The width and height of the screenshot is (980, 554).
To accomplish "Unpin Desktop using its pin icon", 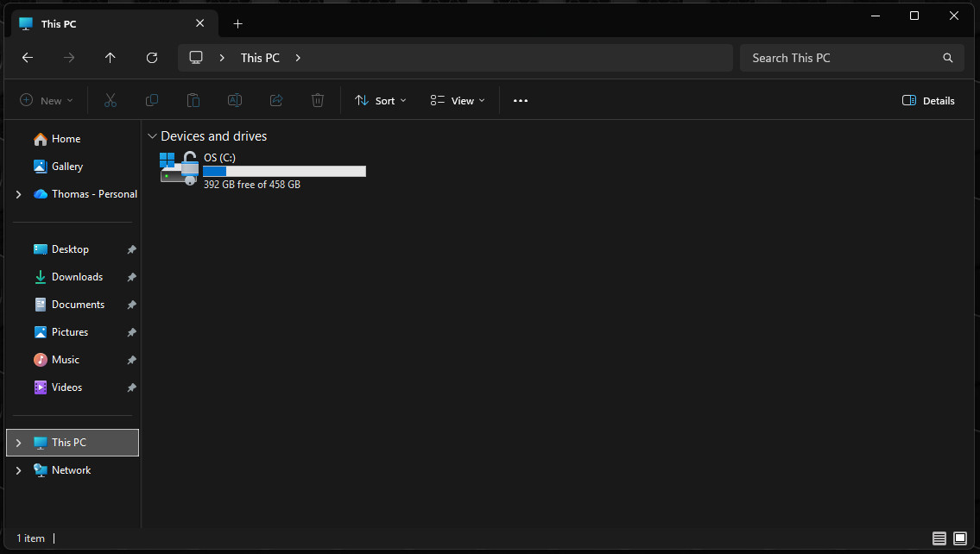I will pos(131,249).
